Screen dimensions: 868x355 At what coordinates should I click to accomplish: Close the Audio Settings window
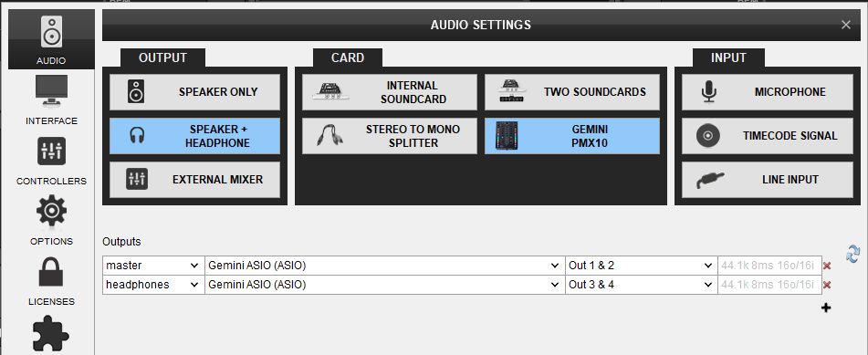tap(846, 25)
